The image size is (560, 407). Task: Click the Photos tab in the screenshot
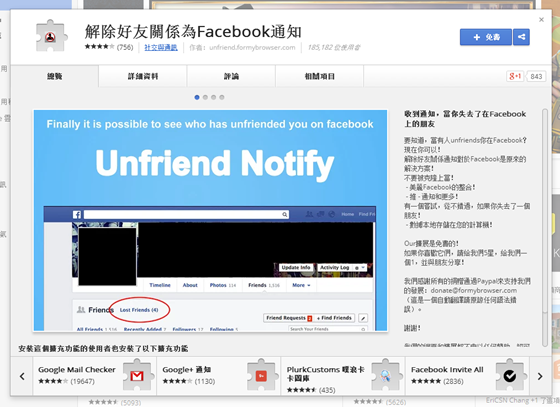tap(223, 285)
